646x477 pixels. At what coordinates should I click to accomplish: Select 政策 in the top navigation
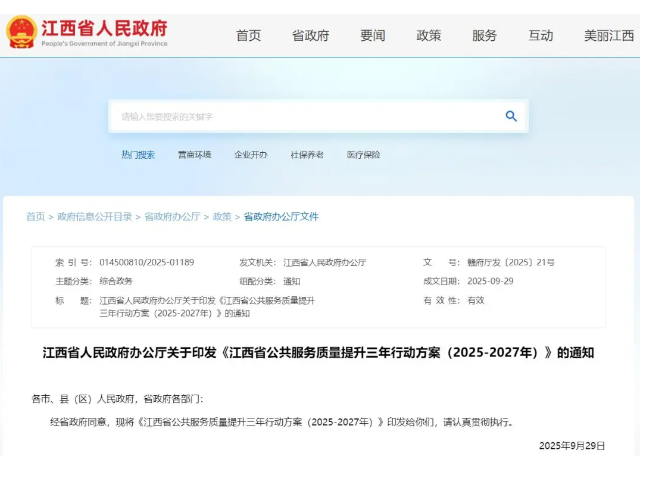point(429,36)
